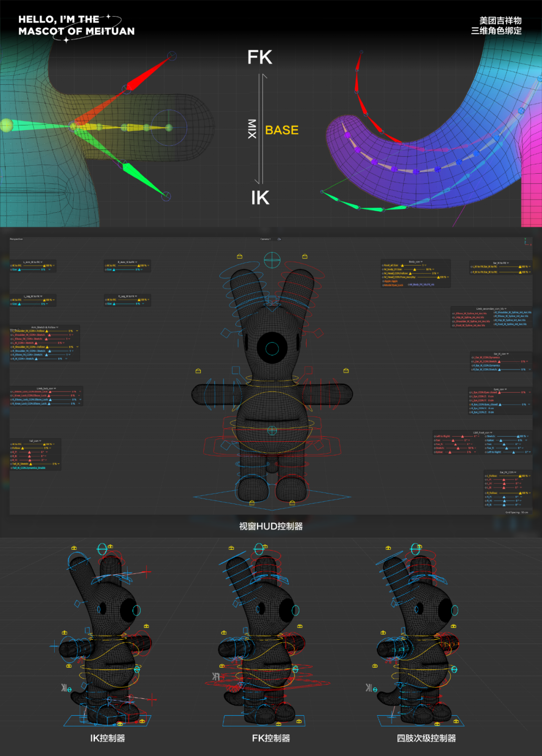Image resolution: width=542 pixels, height=756 pixels.
Task: Select the teal circle controller on the face
Action: coord(272,348)
